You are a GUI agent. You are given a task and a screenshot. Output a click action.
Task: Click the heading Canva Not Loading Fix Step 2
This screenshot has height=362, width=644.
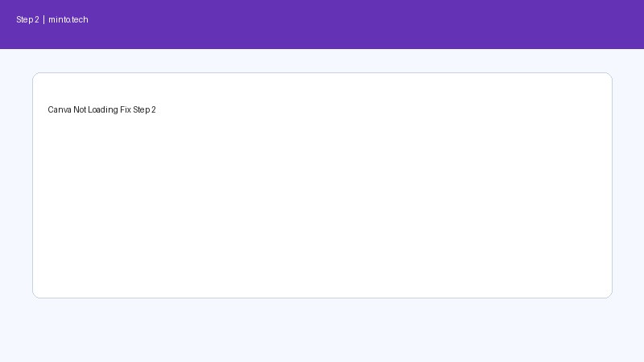(x=102, y=109)
